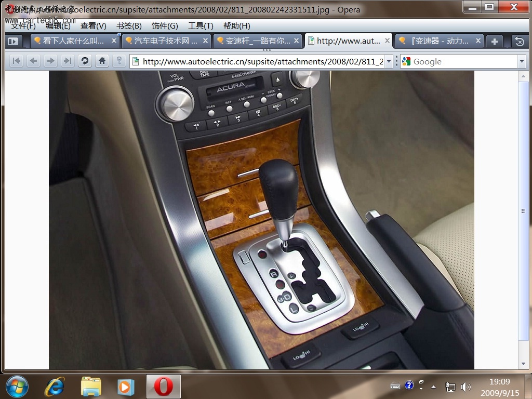This screenshot has height=399, width=532.
Task: Maximize the Opera window
Action: [489, 7]
